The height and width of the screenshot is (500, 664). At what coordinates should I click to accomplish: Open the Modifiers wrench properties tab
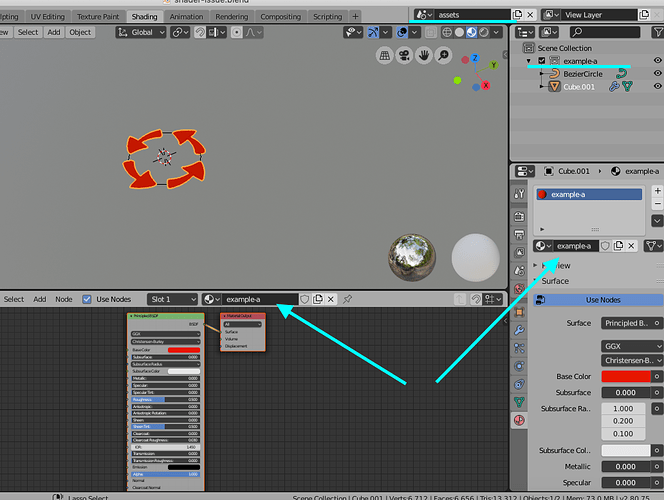pos(519,330)
